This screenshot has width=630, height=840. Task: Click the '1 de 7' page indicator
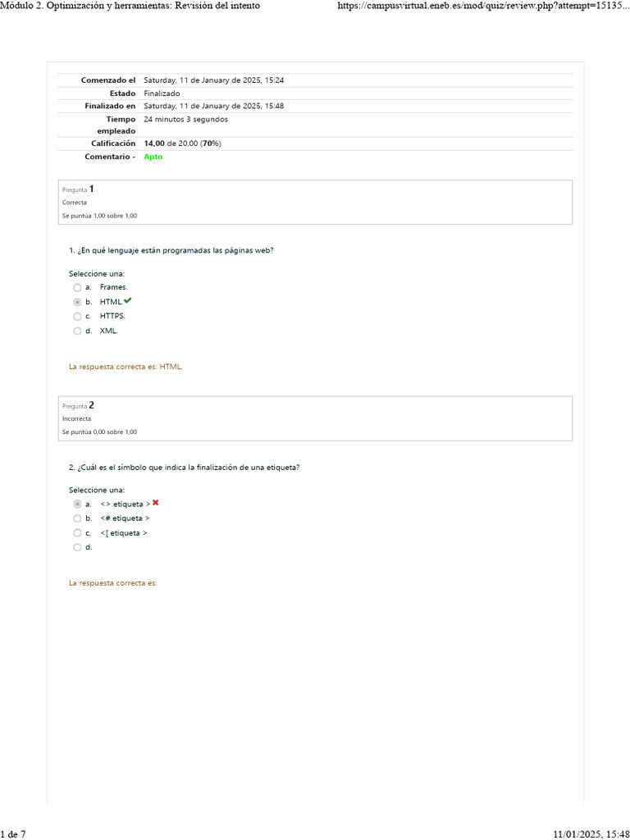click(13, 834)
